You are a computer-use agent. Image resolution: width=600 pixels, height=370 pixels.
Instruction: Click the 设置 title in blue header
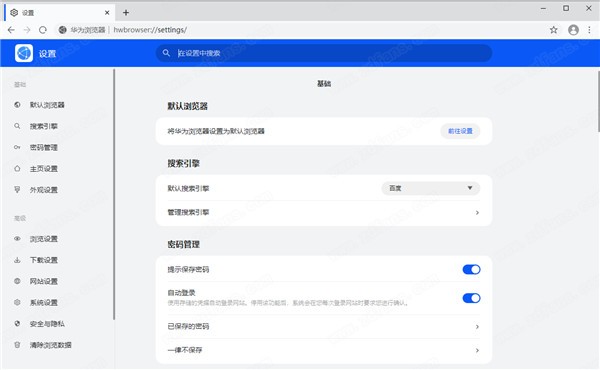coord(47,54)
